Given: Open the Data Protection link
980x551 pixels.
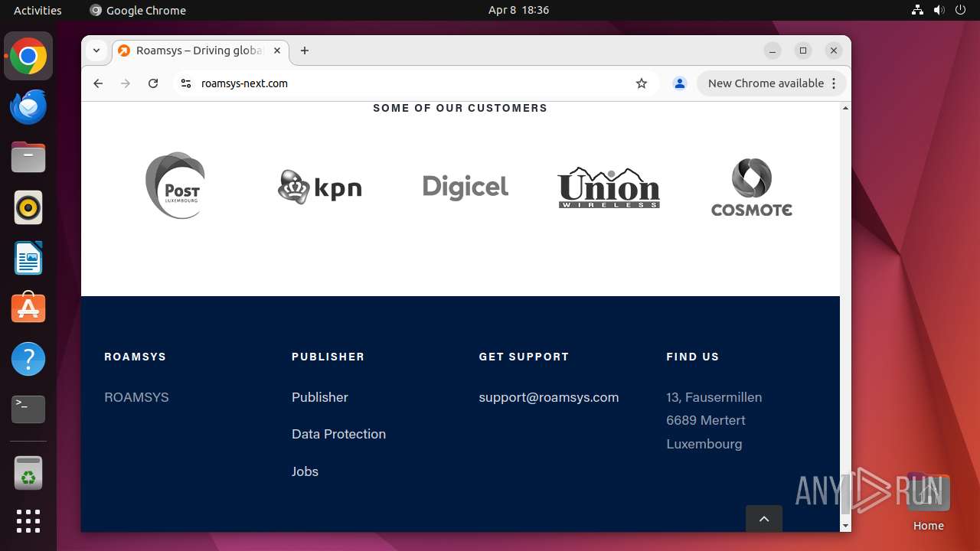Looking at the screenshot, I should (338, 434).
